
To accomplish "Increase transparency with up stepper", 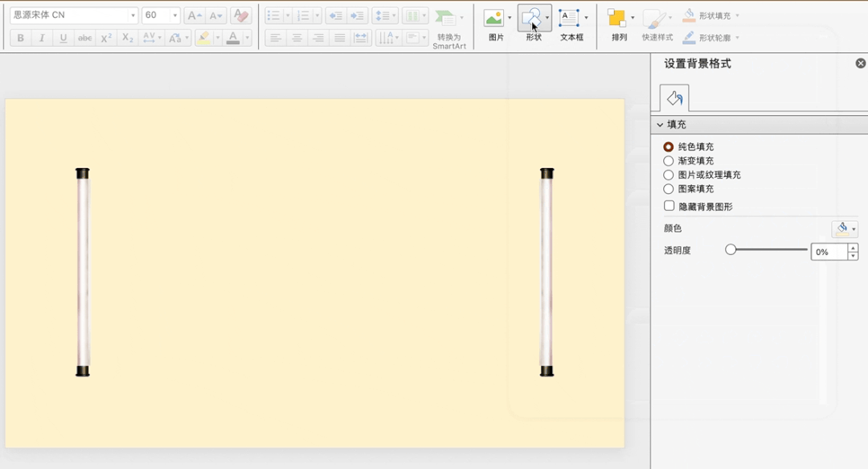I will click(x=853, y=248).
